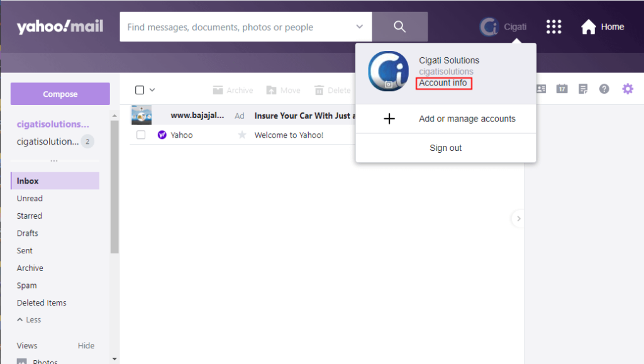Screen dimensions: 644x364
Task: Open the settings gear icon
Action: [x=628, y=89]
